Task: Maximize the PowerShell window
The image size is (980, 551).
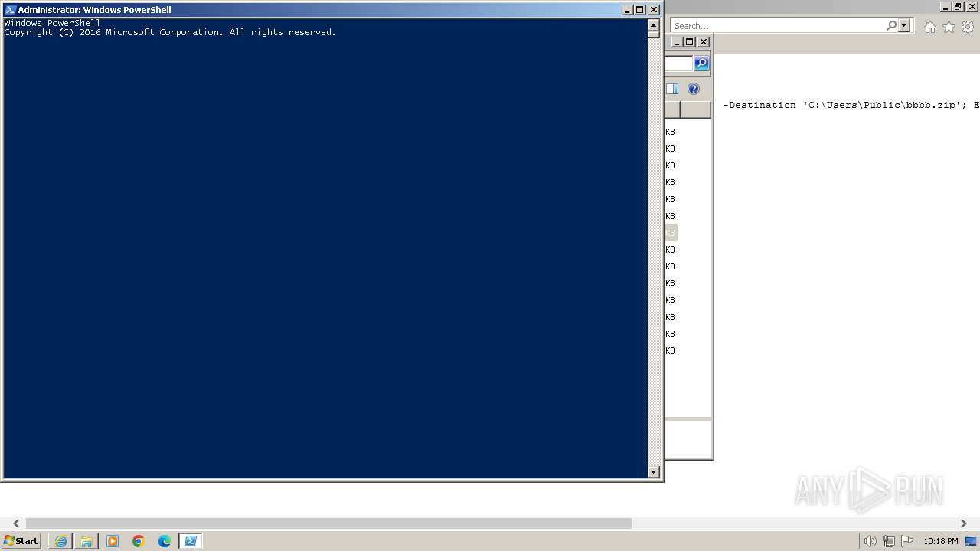Action: 640,10
